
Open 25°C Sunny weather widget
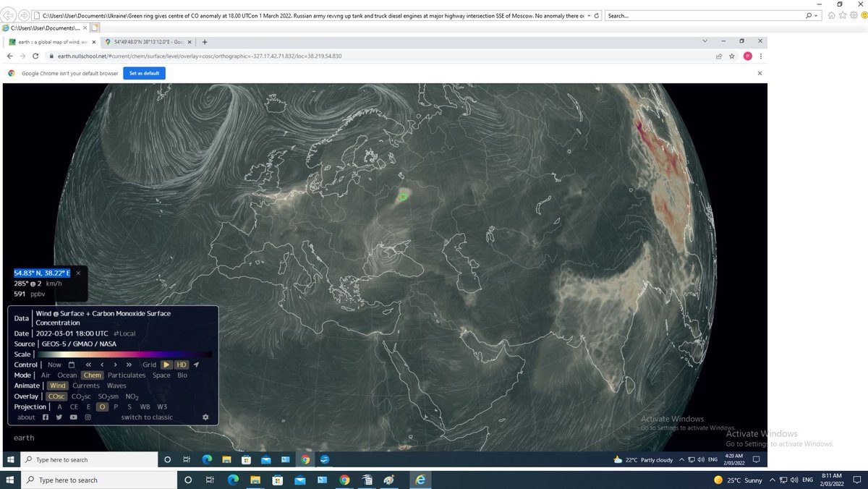[x=738, y=480]
